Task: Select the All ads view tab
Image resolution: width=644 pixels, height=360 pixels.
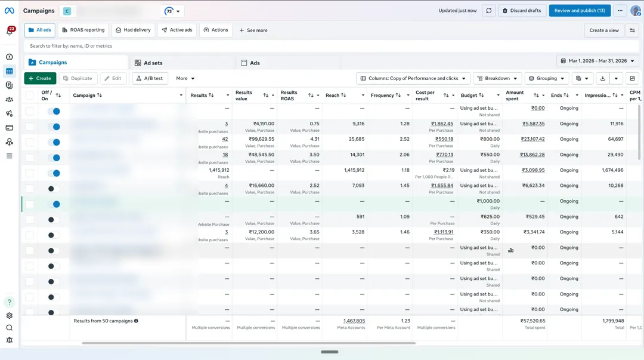Action: [x=40, y=30]
